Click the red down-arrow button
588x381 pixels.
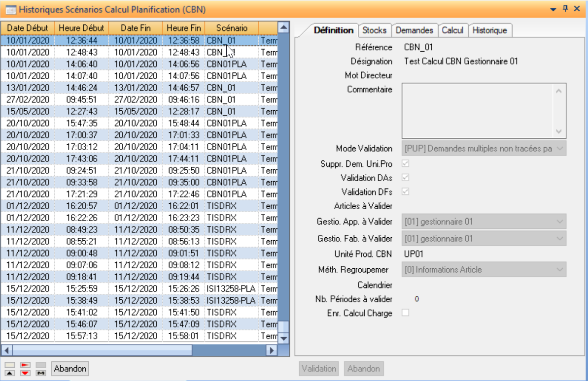click(25, 373)
